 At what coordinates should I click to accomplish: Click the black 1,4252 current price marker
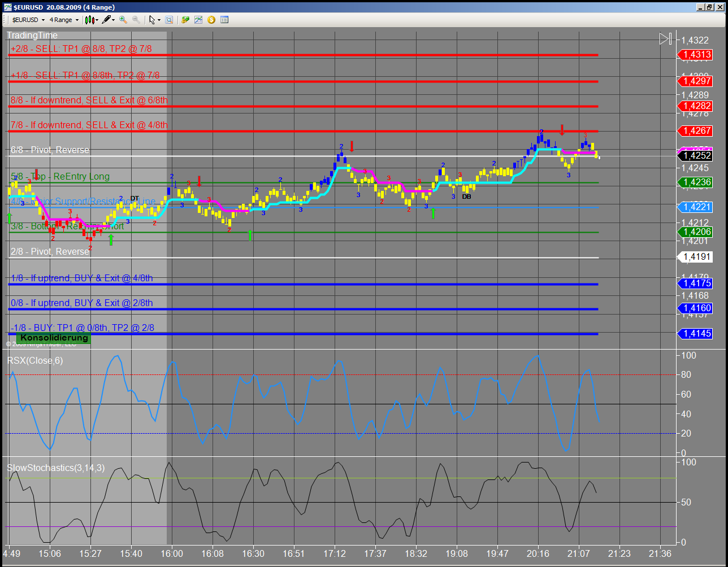(x=695, y=156)
